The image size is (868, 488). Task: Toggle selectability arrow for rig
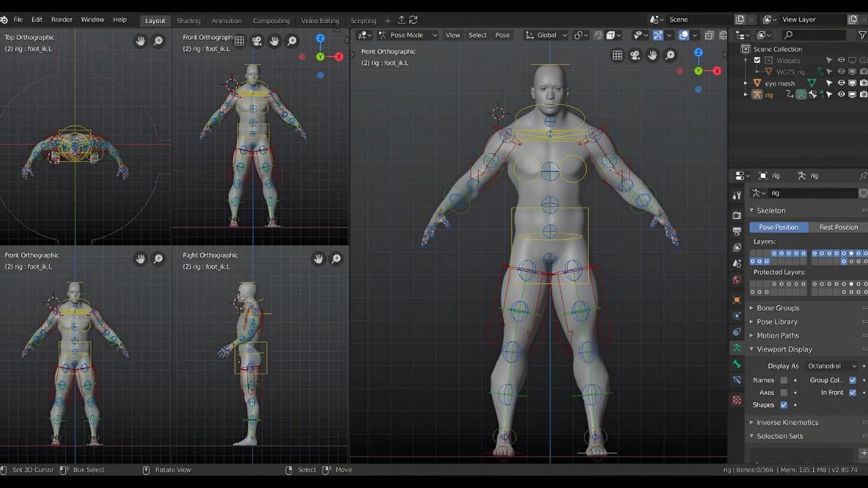(830, 95)
